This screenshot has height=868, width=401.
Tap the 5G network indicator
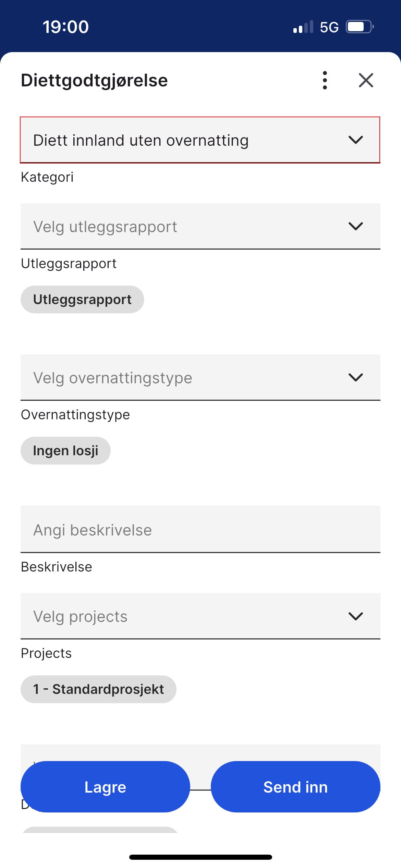329,27
